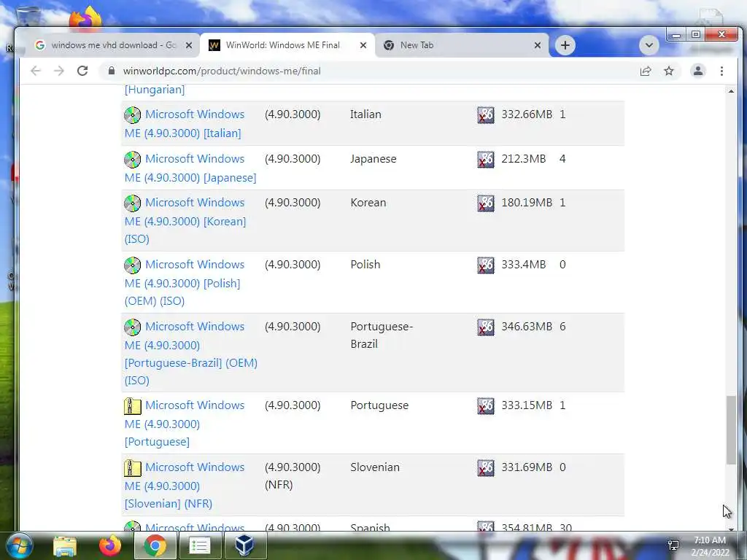
Task: Open the Chrome three-dot menu
Action: coord(721,71)
